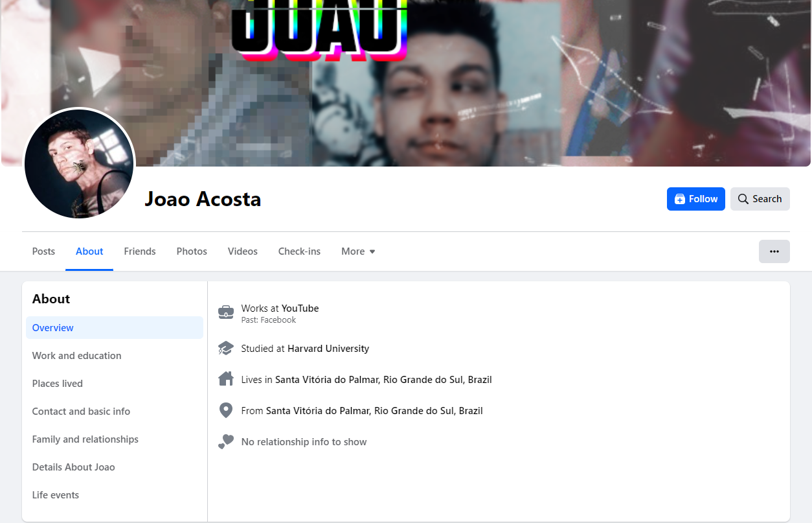Open the cover photo banner
This screenshot has height=523, width=812.
tap(406, 83)
